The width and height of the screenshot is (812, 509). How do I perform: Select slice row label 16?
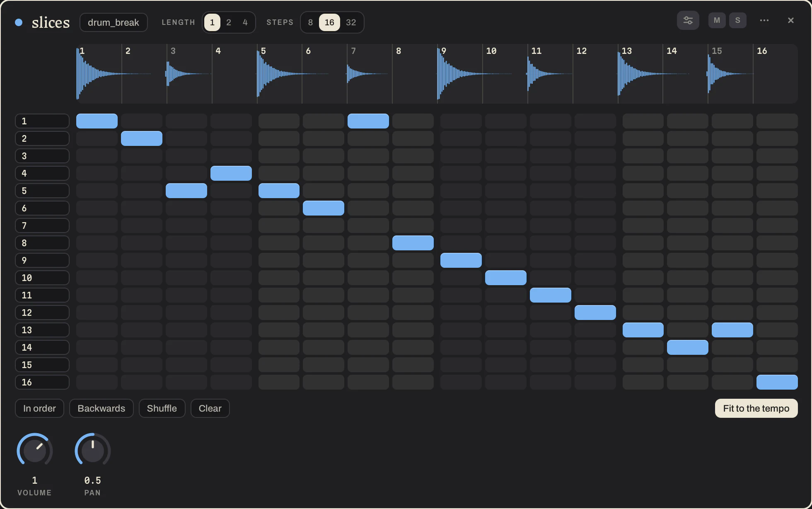(x=42, y=382)
